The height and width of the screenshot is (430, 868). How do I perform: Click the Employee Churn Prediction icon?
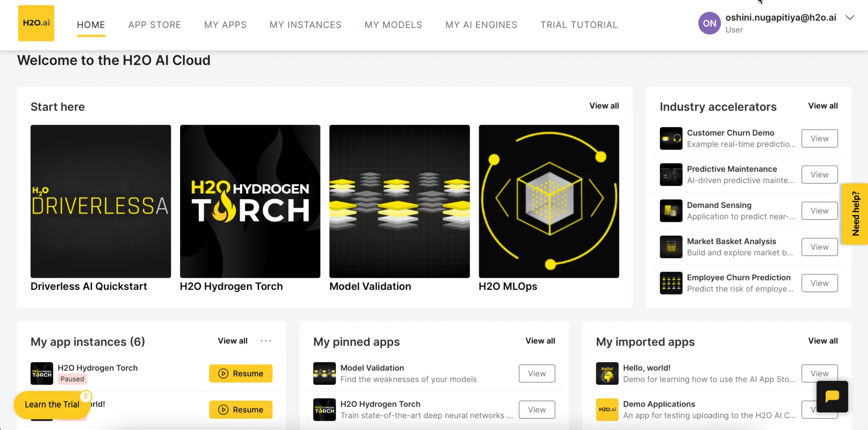671,283
